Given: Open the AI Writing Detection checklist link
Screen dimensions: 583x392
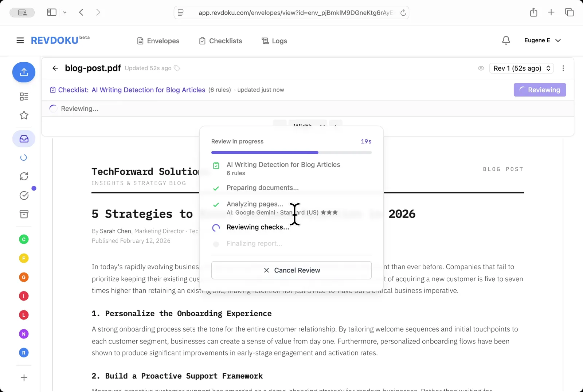Looking at the screenshot, I should point(148,90).
